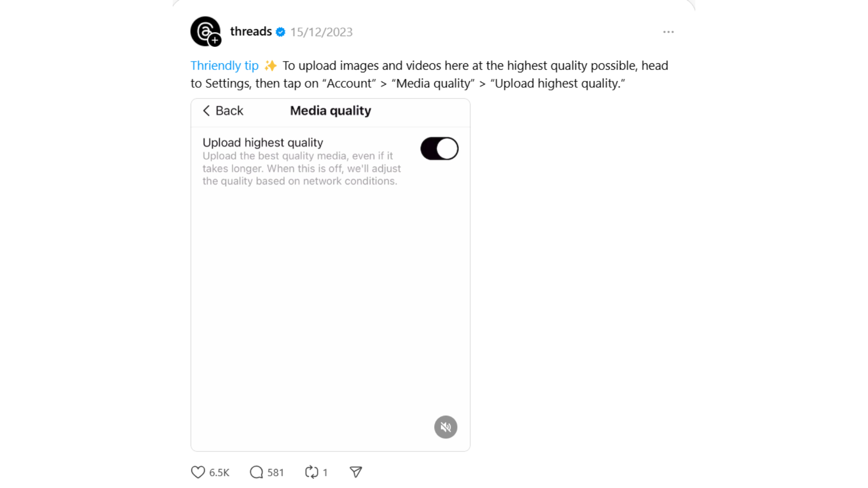Open the threads profile avatar
The height and width of the screenshot is (488, 868).
(206, 32)
